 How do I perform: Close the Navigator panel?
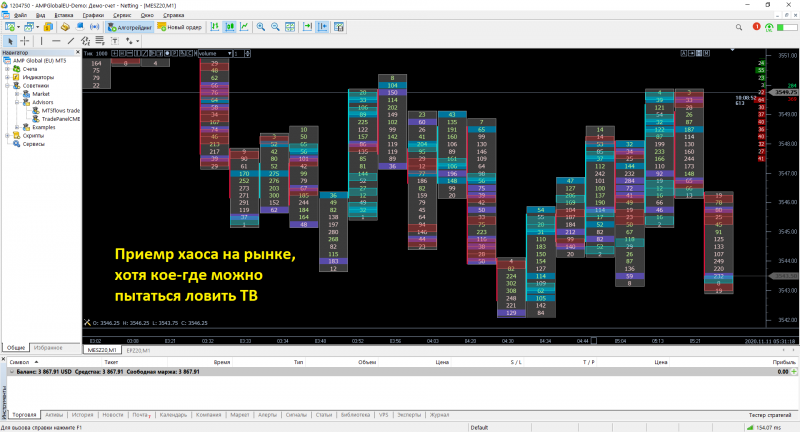tap(78, 52)
